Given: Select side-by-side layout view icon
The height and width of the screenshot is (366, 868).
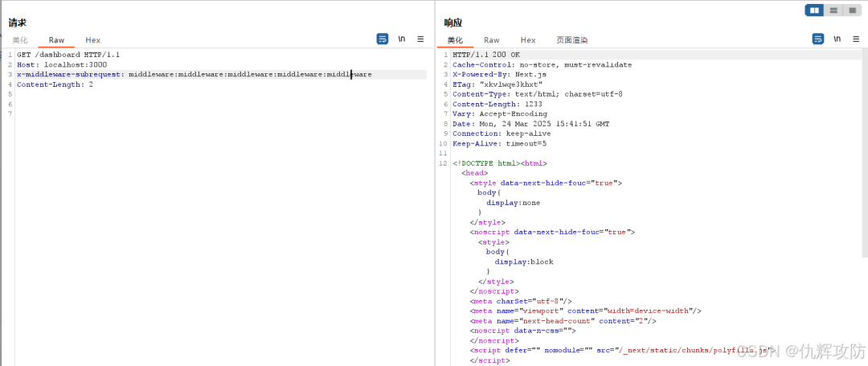Looking at the screenshot, I should tap(814, 10).
